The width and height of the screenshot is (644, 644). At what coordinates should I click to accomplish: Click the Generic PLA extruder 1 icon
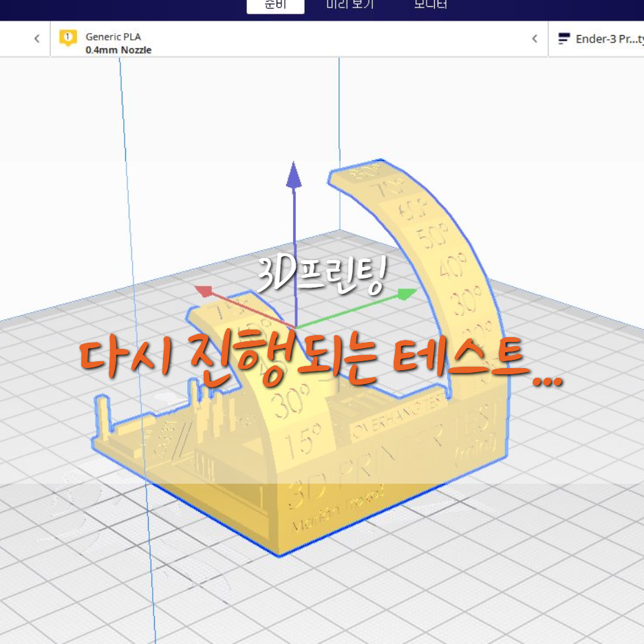click(x=67, y=38)
